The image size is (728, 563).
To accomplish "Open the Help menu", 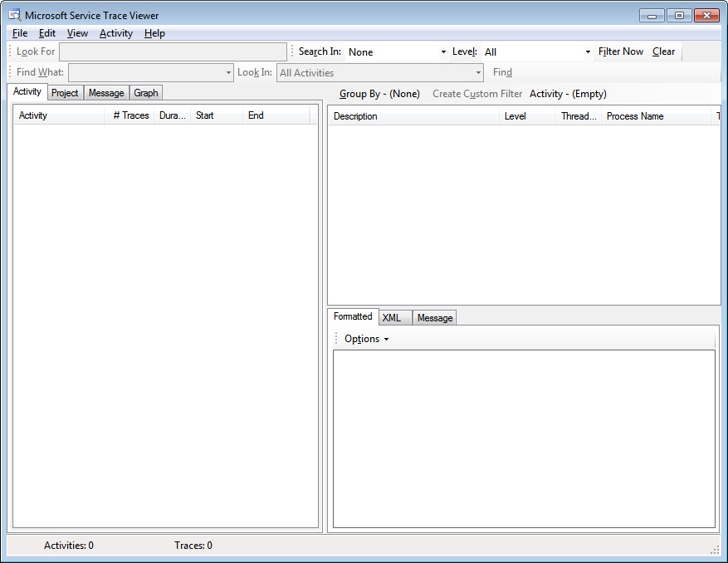I will pos(154,33).
